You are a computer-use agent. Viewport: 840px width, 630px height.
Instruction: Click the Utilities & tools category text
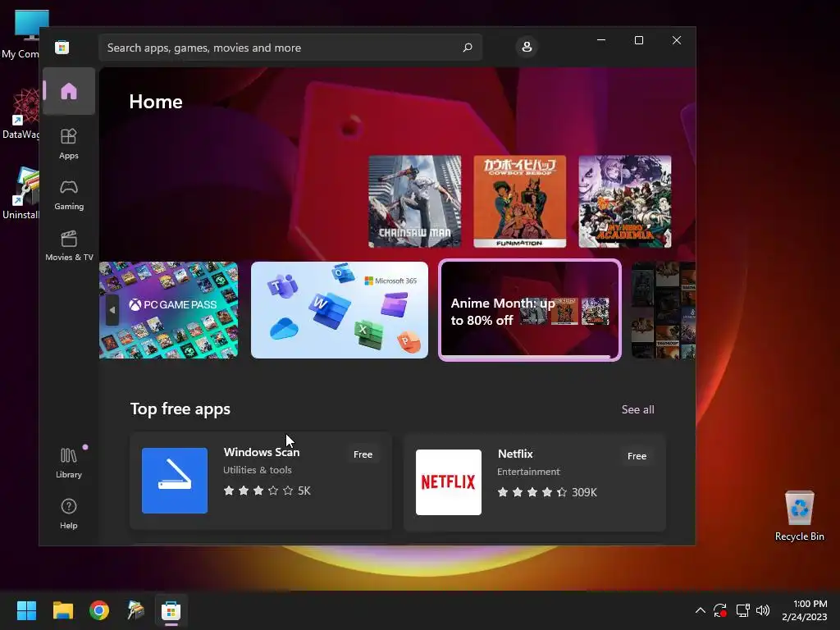pos(257,470)
